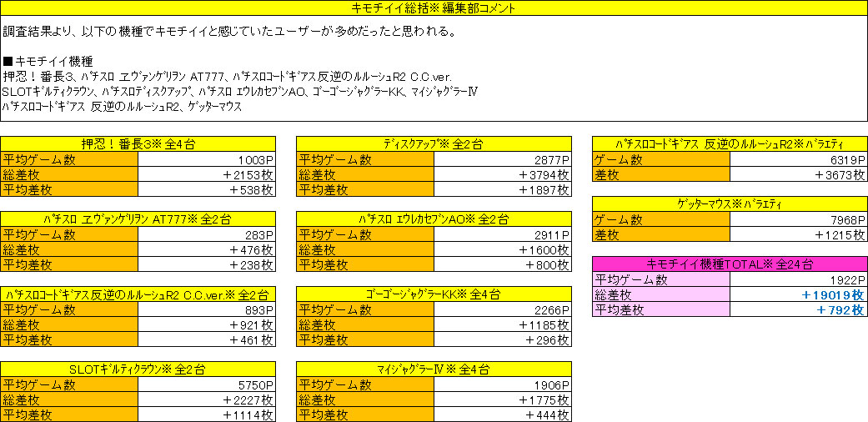Viewport: 868px width, 422px height.
Task: Click the 1003P average game count cell
Action: click(206, 159)
